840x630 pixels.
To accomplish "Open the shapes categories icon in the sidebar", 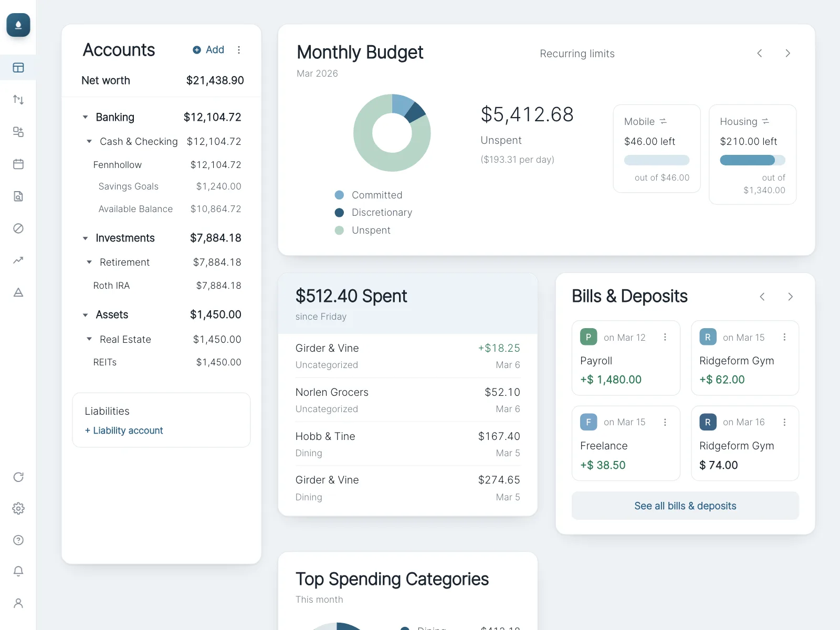I will (18, 132).
